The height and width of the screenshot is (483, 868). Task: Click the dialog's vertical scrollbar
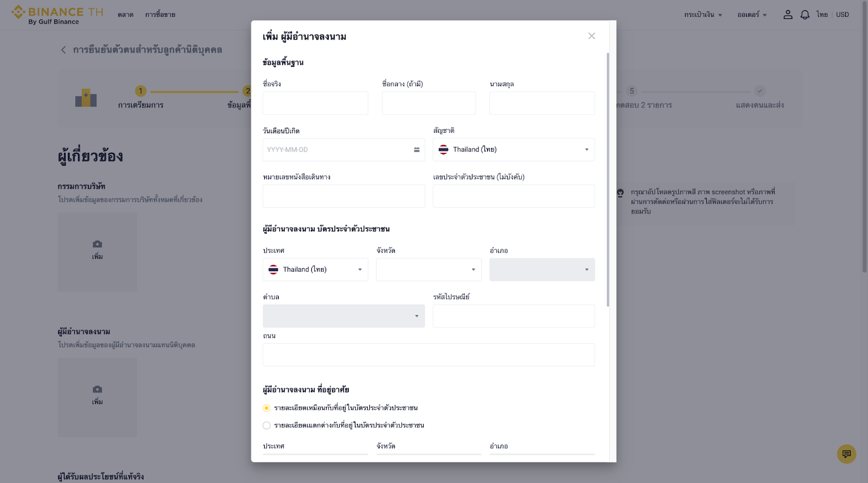tap(608, 179)
